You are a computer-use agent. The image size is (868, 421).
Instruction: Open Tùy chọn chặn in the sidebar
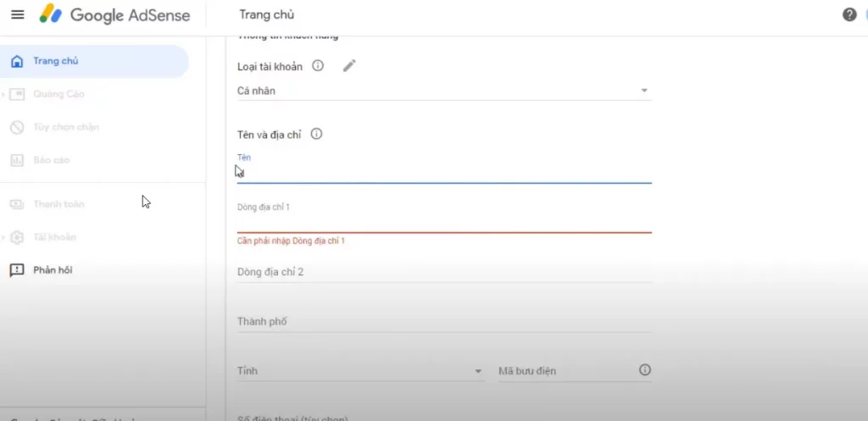click(x=65, y=127)
